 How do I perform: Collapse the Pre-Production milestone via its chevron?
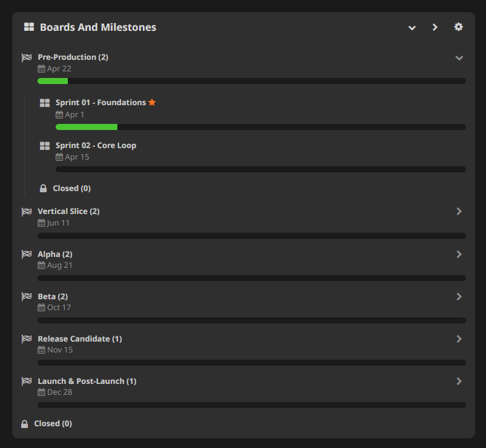pos(459,57)
